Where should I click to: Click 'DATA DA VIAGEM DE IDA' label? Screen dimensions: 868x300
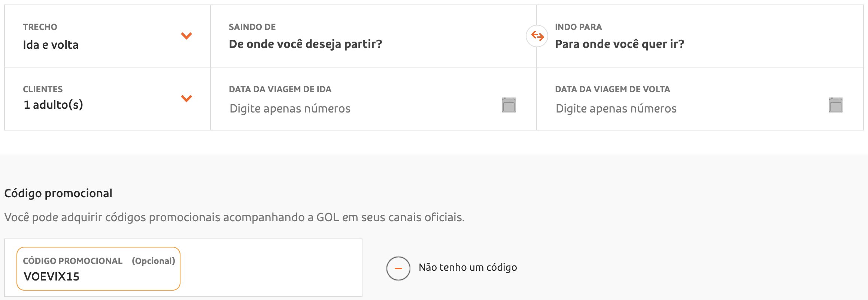[280, 89]
